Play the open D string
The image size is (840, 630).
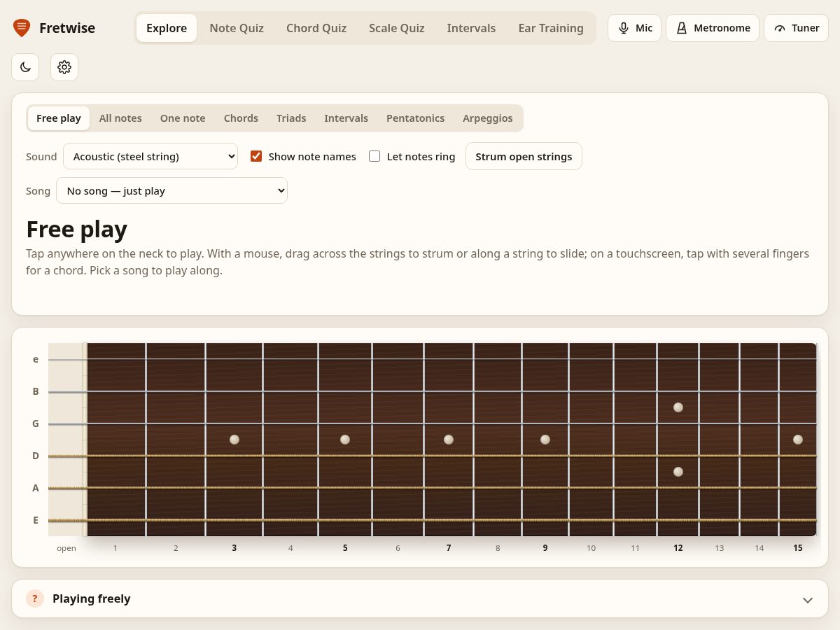coord(66,456)
